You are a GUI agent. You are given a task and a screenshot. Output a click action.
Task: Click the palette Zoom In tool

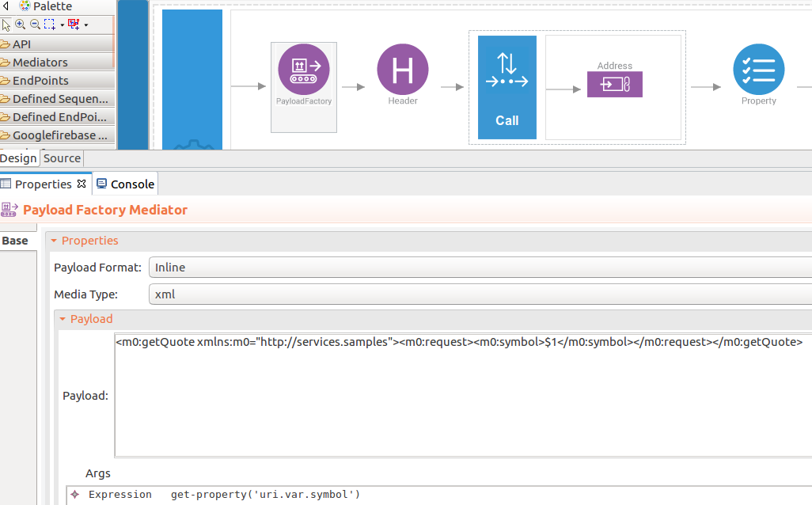(21, 25)
